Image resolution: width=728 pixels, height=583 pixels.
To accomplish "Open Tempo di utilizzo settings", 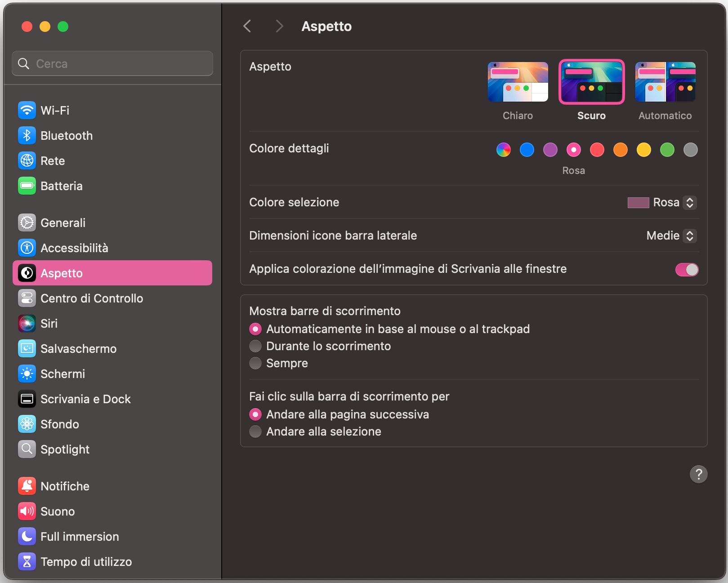I will pos(86,561).
